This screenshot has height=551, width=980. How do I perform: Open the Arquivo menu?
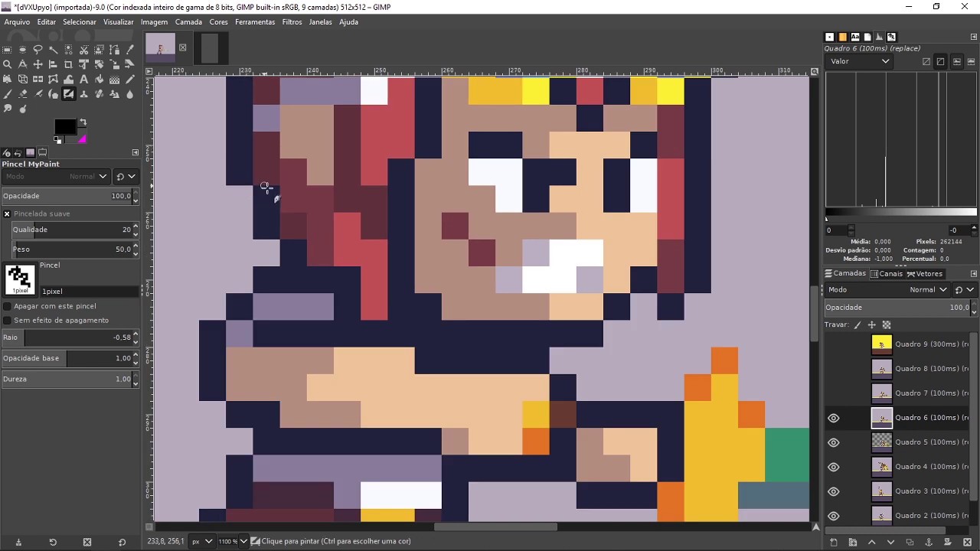tap(17, 22)
